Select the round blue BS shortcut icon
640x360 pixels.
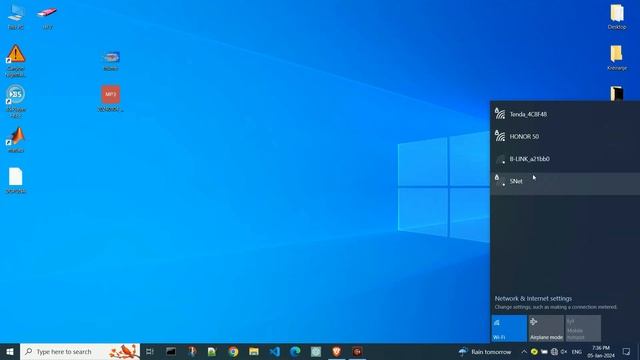coord(16,101)
